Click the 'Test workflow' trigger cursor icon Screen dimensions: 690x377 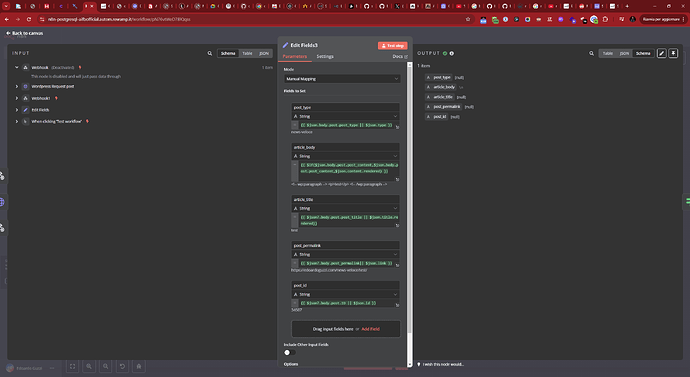click(26, 121)
